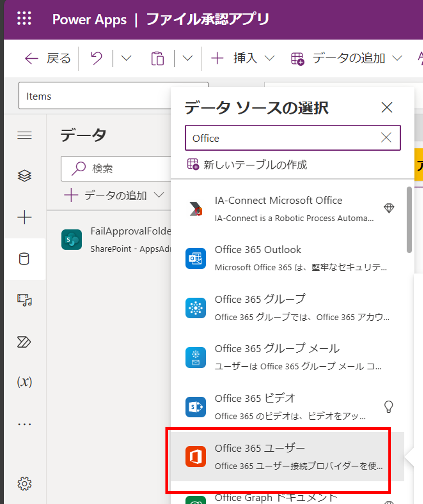Click the Office 365 ビデオ icon
Screen dimensions: 423x504
196,407
